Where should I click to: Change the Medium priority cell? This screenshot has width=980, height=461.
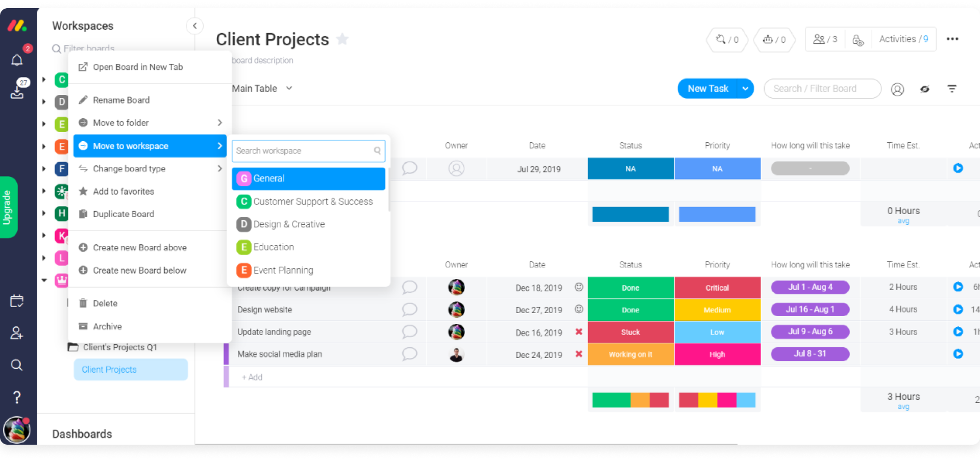click(x=717, y=310)
